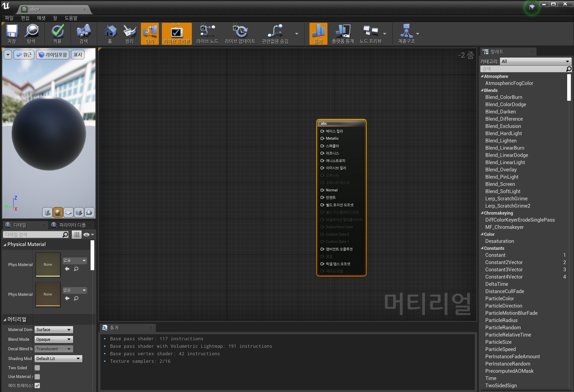The height and width of the screenshot is (392, 574).
Task: Toggle the Two Sided checkbox
Action: click(x=37, y=368)
